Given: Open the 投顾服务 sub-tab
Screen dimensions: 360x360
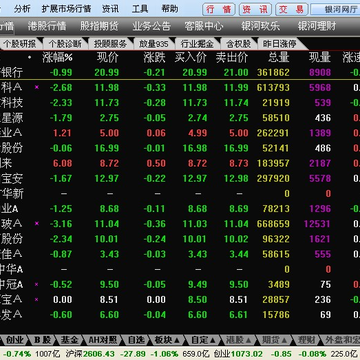Looking at the screenshot, I should pos(110,44).
